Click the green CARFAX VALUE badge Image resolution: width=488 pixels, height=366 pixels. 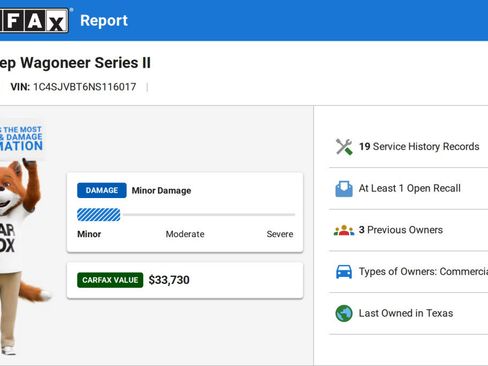coord(110,280)
